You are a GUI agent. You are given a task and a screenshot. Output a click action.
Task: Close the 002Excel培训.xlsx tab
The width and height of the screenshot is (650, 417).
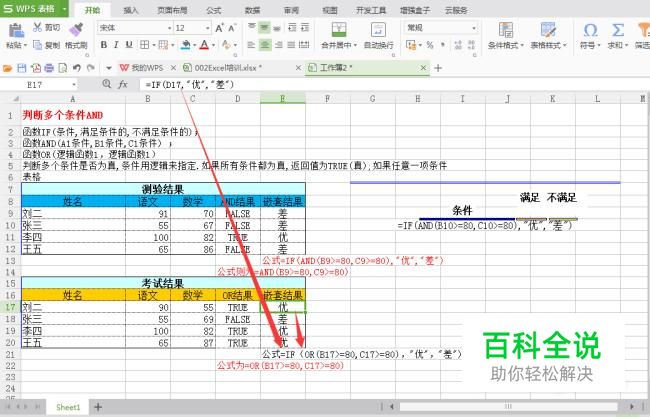pos(298,68)
